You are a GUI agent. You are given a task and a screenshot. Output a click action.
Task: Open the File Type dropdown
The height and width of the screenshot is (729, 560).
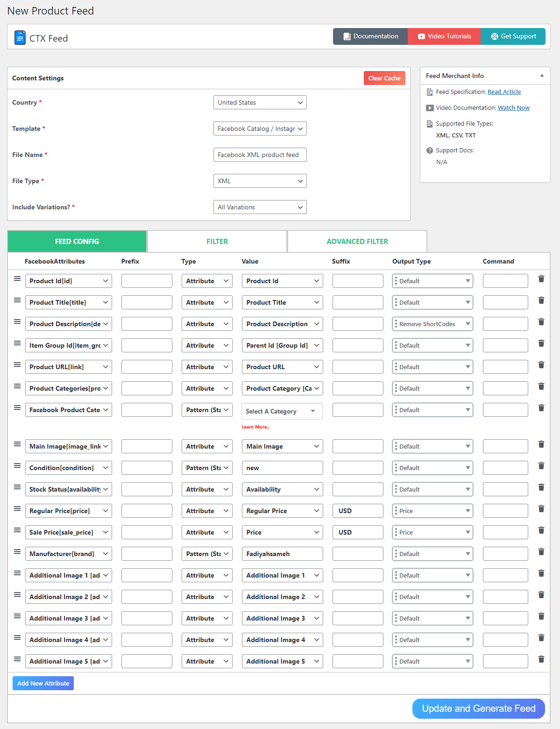tap(260, 181)
